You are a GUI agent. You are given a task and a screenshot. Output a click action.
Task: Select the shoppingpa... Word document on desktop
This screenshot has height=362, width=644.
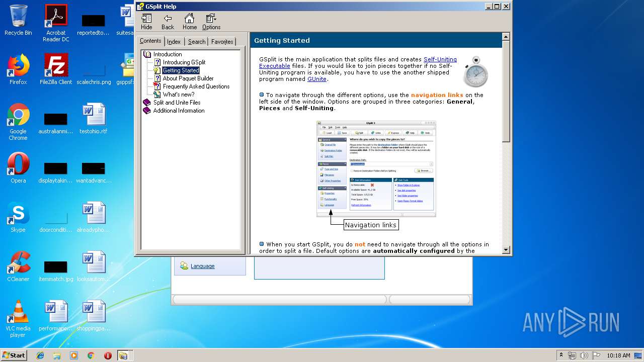click(94, 316)
